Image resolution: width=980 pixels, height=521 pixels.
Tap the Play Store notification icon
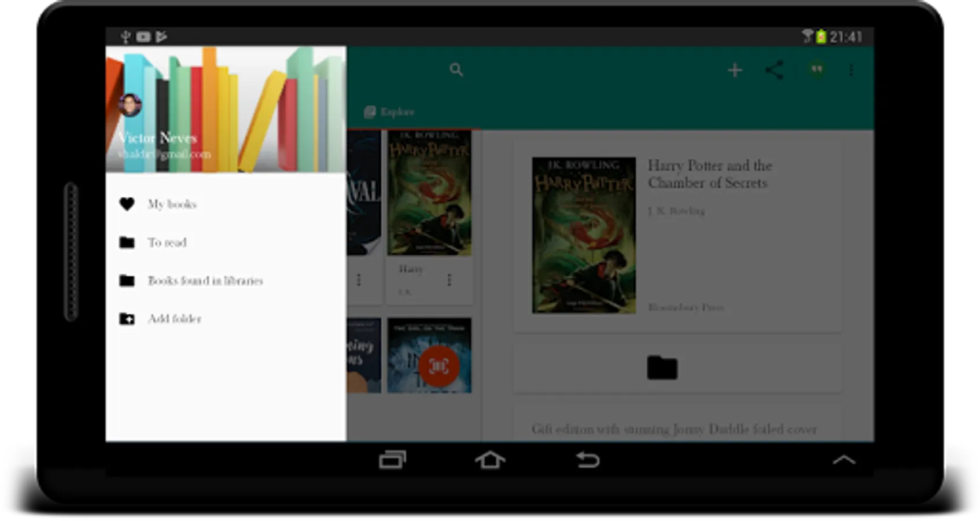[x=161, y=37]
